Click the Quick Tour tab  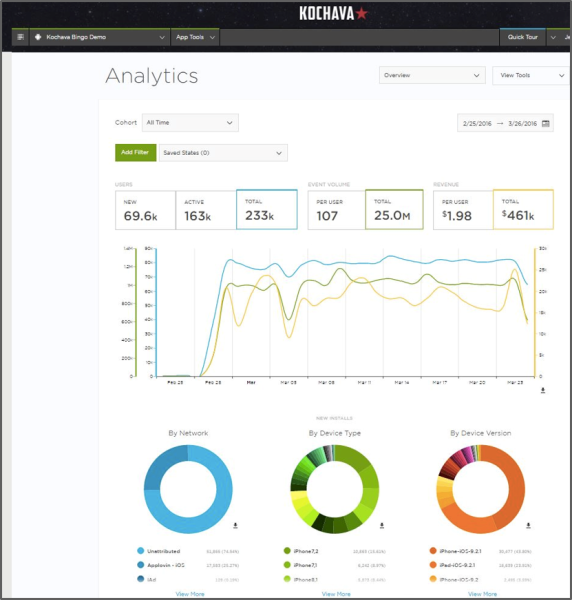point(523,37)
